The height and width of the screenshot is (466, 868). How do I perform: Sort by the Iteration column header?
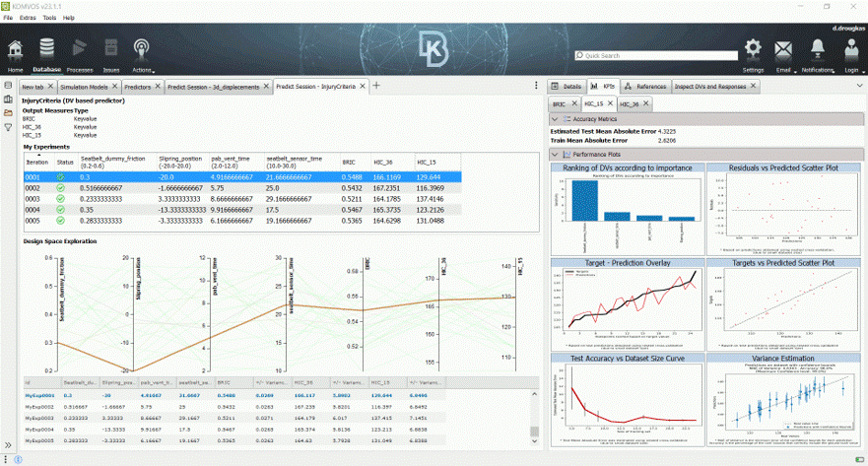(x=38, y=163)
